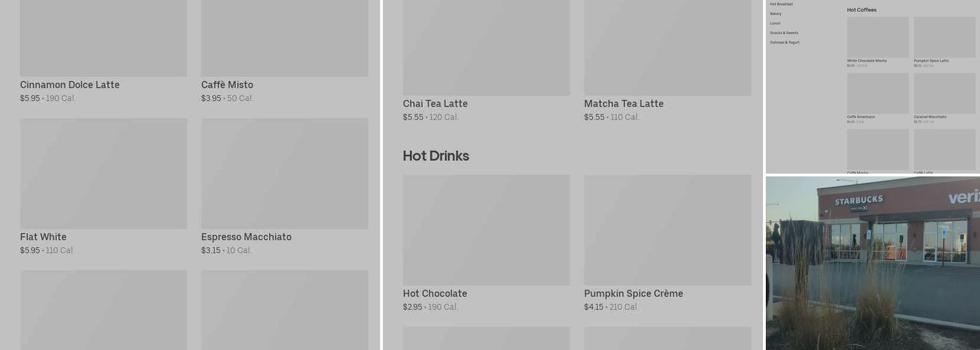Select the Pumpkin Spice Latte image tile
980x350 pixels.
[x=944, y=37]
